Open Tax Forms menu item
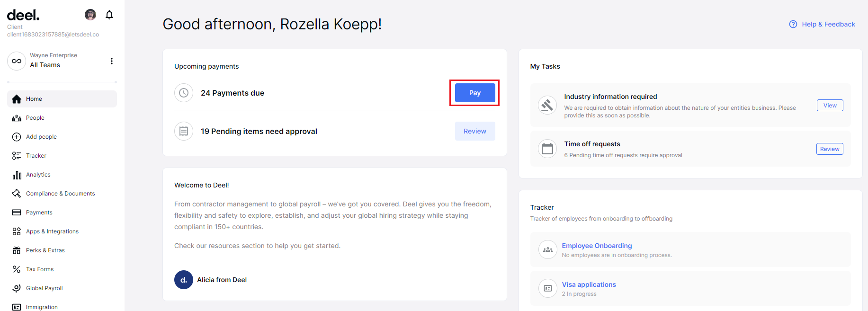The height and width of the screenshot is (311, 868). pyautogui.click(x=62, y=269)
